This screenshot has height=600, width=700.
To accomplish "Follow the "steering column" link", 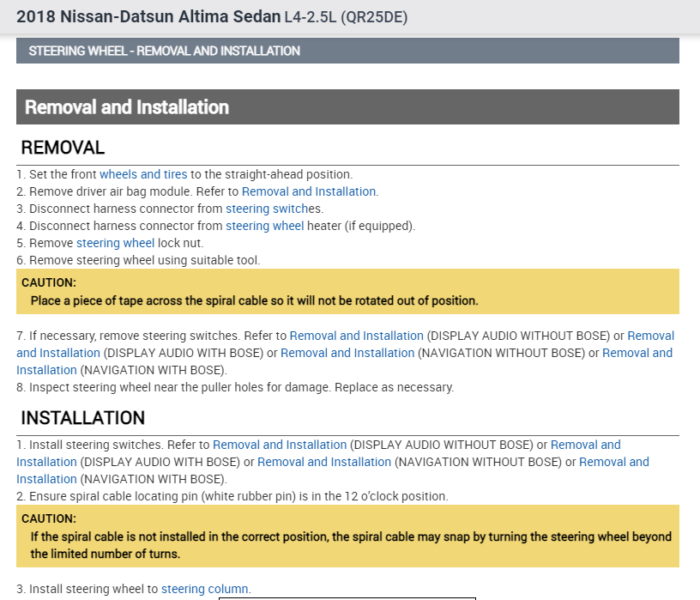I will 205,589.
